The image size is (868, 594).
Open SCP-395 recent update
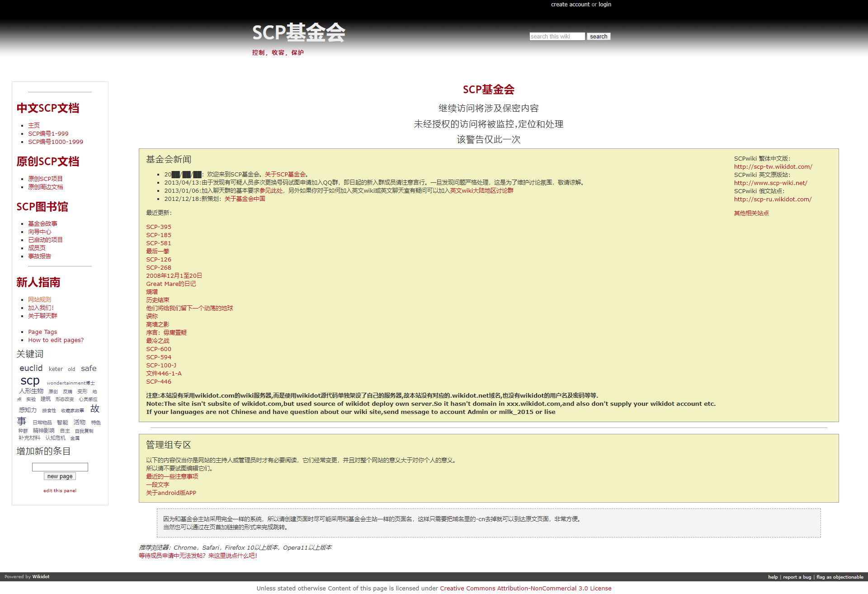[158, 227]
